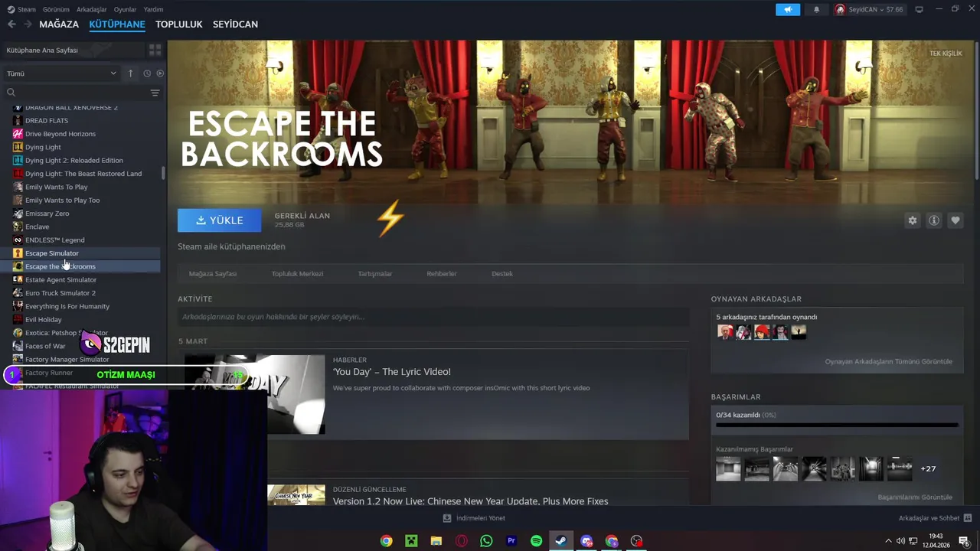Open the Yardım menu
Viewport: 980px width, 551px height.
[x=153, y=9]
